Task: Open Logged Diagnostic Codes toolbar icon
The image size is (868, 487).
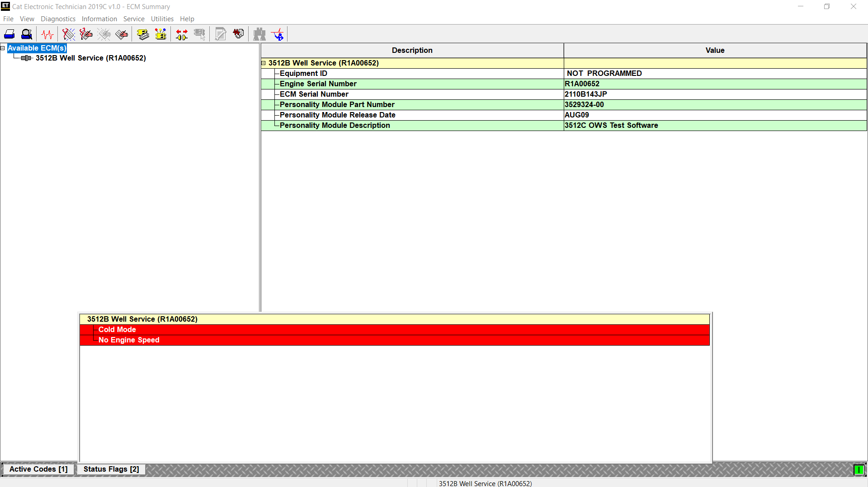Action: [x=86, y=34]
